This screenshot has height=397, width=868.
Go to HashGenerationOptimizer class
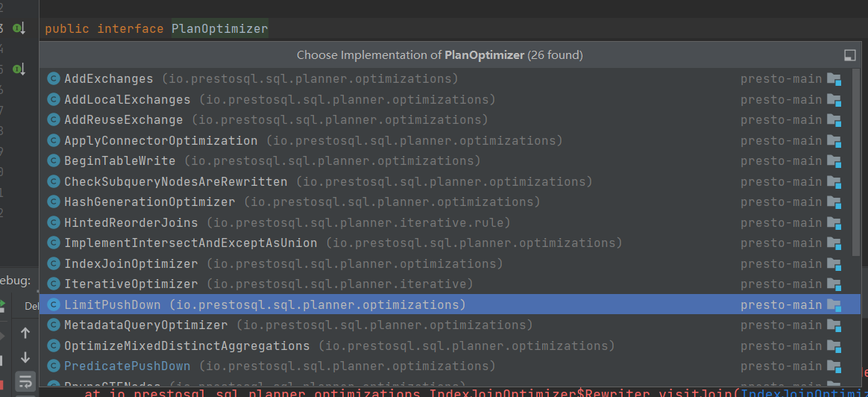[149, 202]
